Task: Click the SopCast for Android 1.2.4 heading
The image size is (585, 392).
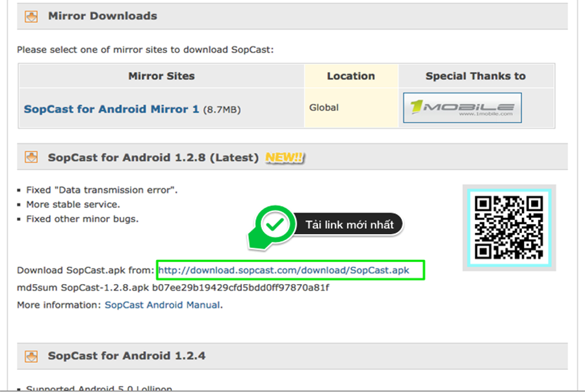Action: [x=127, y=356]
